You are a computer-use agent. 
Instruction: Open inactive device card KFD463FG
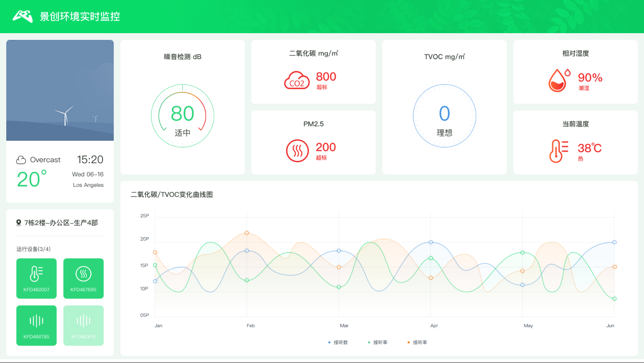point(83,325)
